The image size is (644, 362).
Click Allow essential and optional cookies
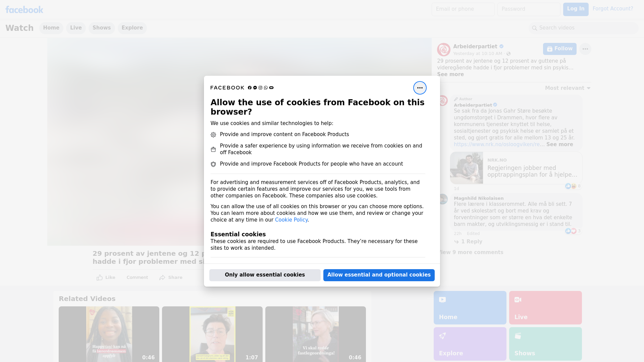[x=379, y=275]
